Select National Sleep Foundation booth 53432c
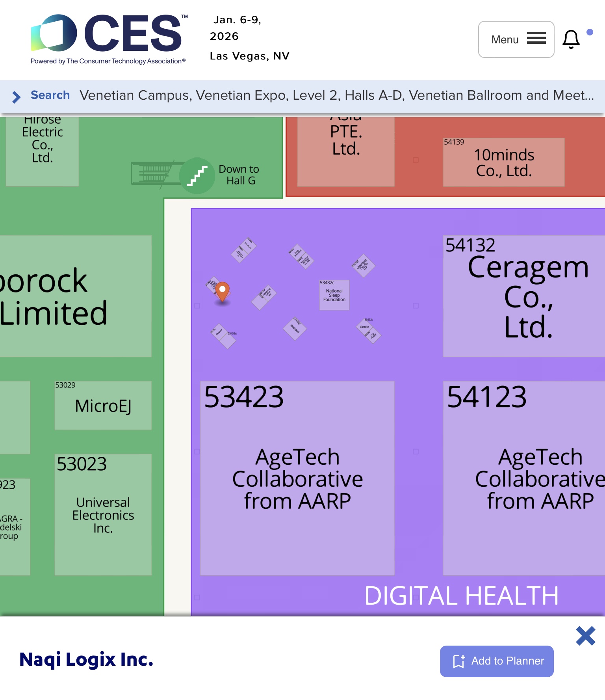 click(334, 295)
